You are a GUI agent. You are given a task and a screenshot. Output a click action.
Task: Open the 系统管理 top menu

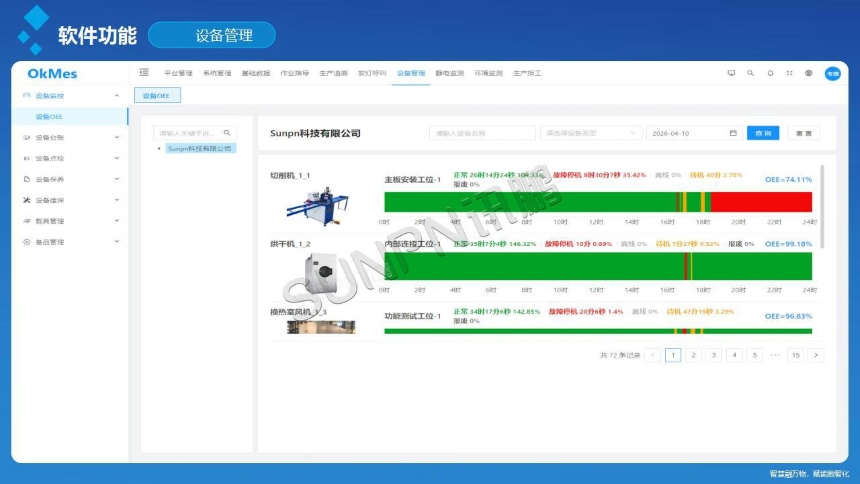pyautogui.click(x=217, y=73)
